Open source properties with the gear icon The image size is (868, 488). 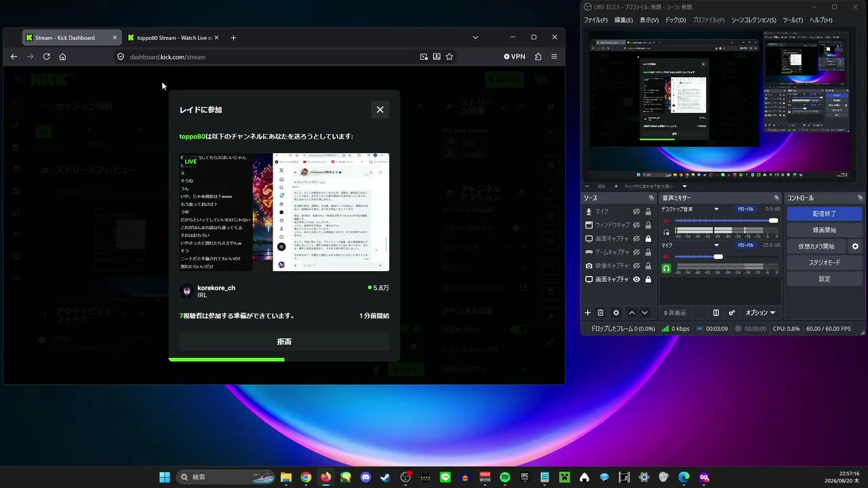(x=616, y=313)
